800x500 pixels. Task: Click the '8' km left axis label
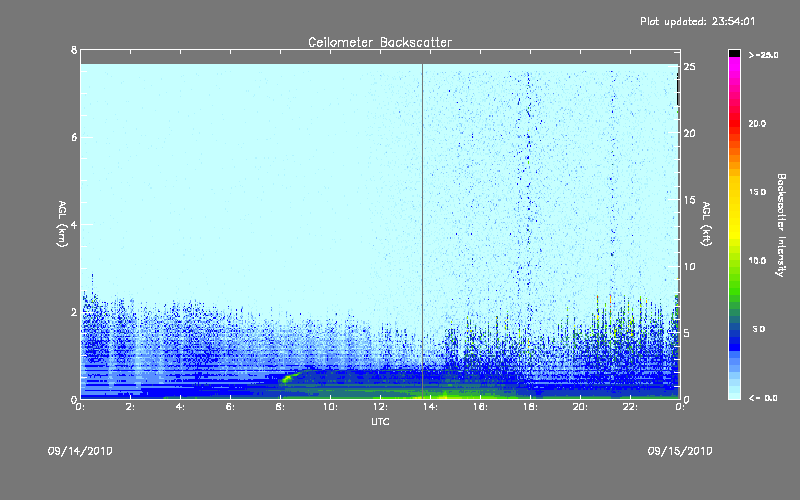pyautogui.click(x=74, y=50)
